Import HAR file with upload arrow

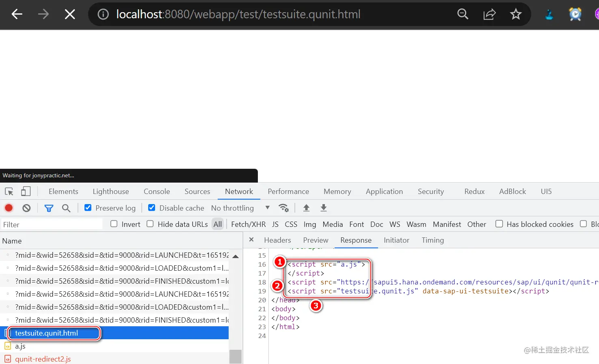coord(306,208)
